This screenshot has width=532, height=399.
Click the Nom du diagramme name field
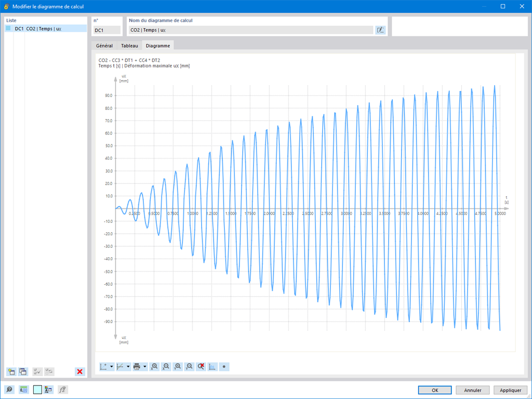coord(251,30)
